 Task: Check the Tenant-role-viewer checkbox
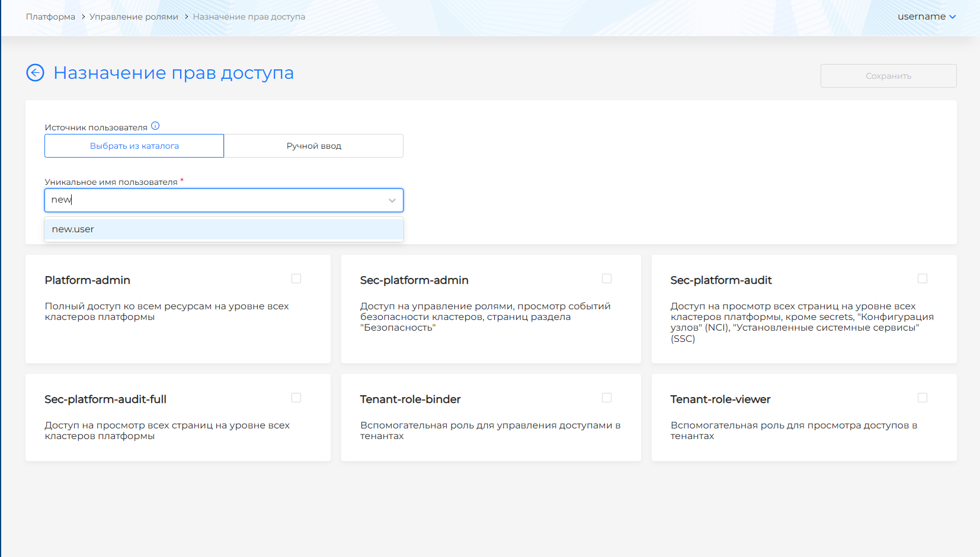point(923,398)
